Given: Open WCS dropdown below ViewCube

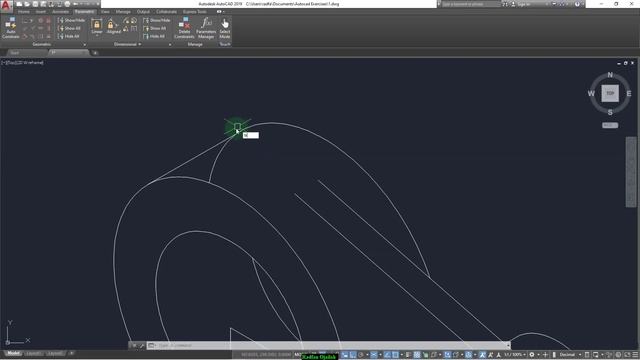Looking at the screenshot, I should [610, 125].
